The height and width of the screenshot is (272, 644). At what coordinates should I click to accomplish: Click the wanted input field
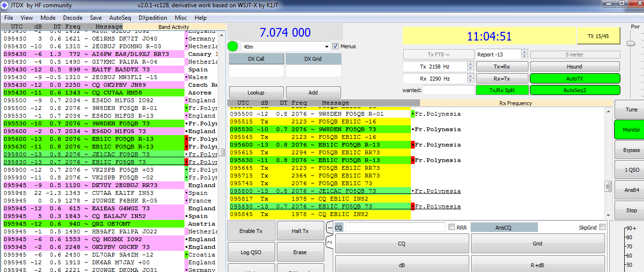coord(448,90)
